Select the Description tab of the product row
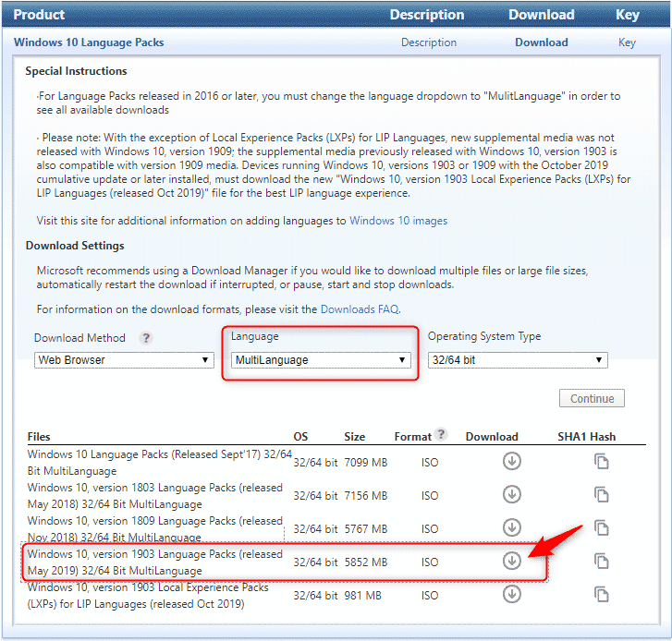This screenshot has width=672, height=641. pos(429,42)
